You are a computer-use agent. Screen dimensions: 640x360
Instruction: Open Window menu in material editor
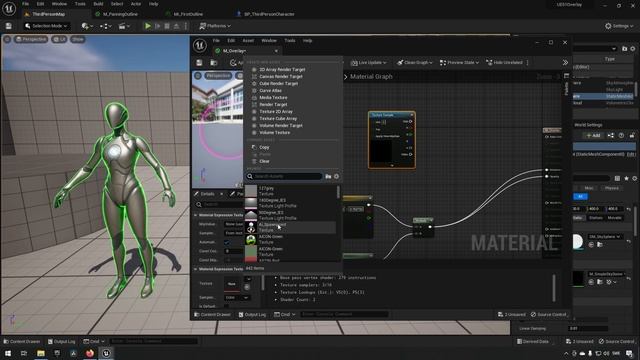269,41
